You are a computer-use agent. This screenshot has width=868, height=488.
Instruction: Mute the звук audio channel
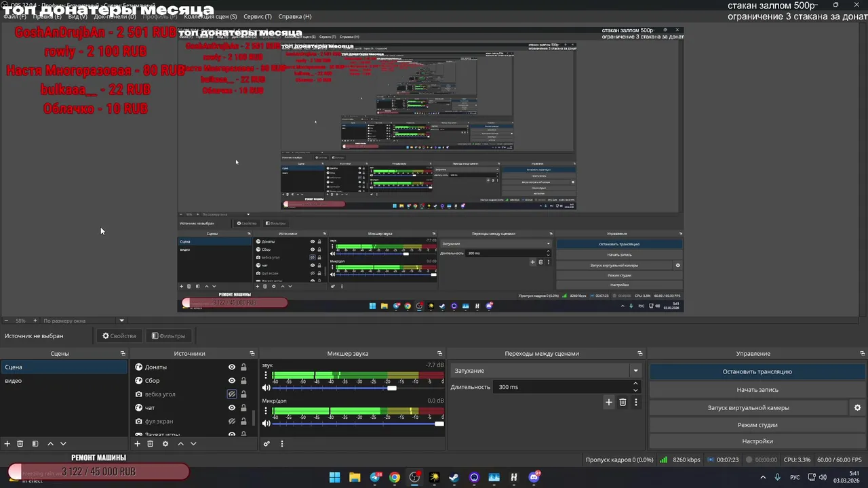click(x=267, y=388)
